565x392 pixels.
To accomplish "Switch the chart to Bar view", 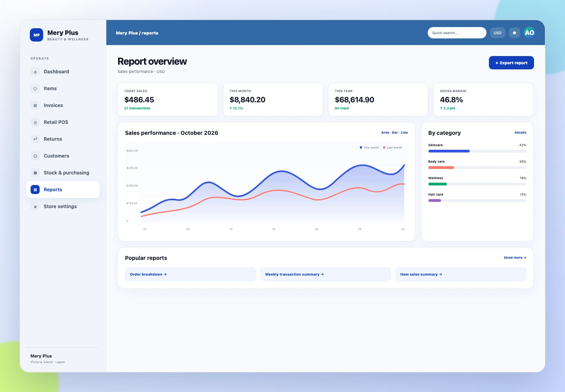I will click(395, 133).
